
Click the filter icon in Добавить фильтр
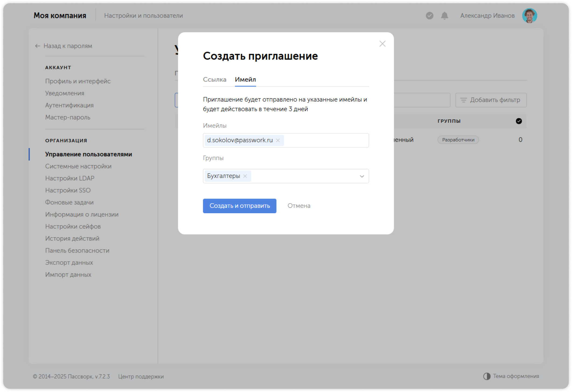[x=463, y=100]
